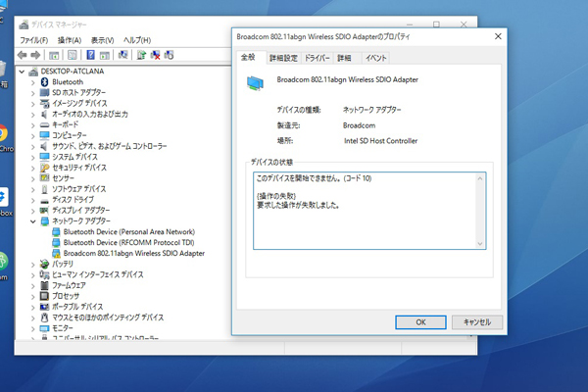The image size is (588, 392).
Task: Click the red X Uninstall device toolbar icon
Action: [x=155, y=55]
